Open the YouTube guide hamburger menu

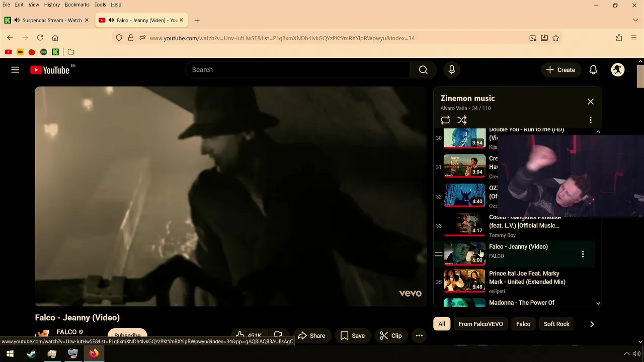pyautogui.click(x=15, y=70)
